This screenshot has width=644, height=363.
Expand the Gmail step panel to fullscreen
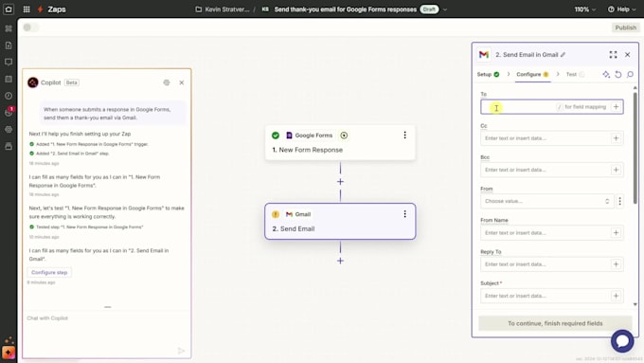(x=613, y=55)
